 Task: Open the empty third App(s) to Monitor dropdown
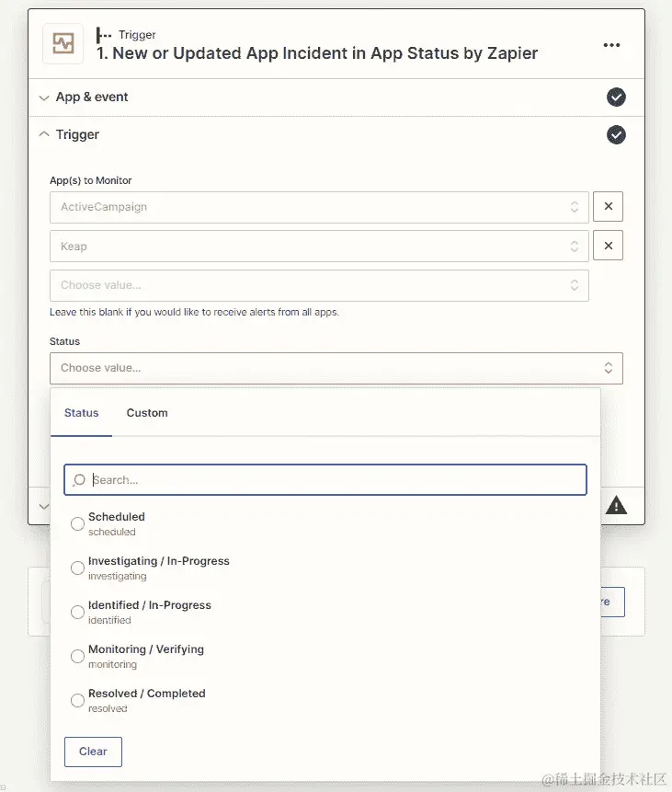tap(319, 285)
